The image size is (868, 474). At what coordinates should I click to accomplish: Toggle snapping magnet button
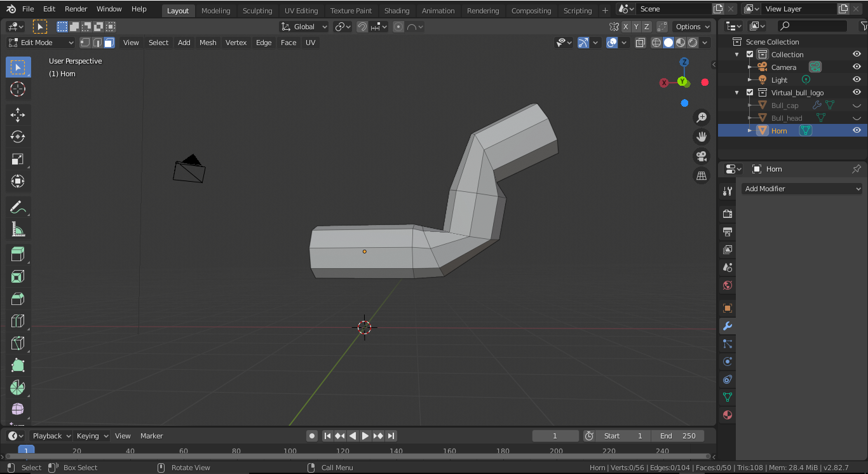(362, 27)
